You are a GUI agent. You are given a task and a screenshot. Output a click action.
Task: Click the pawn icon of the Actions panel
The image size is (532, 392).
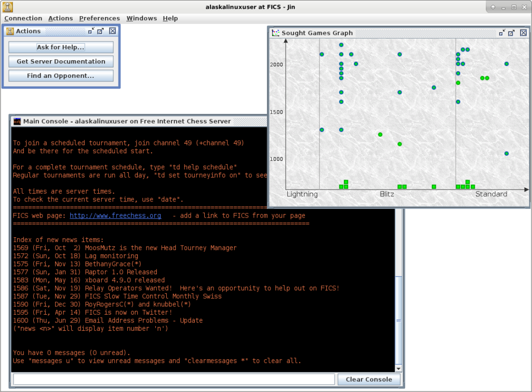point(9,31)
